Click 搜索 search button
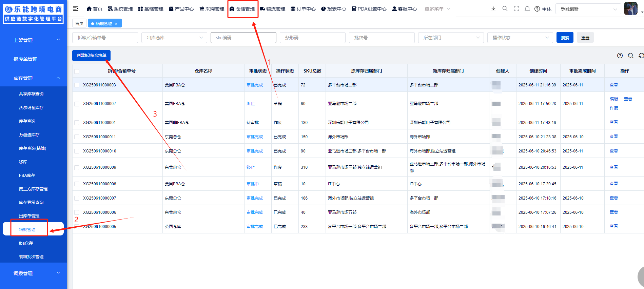 (x=565, y=38)
